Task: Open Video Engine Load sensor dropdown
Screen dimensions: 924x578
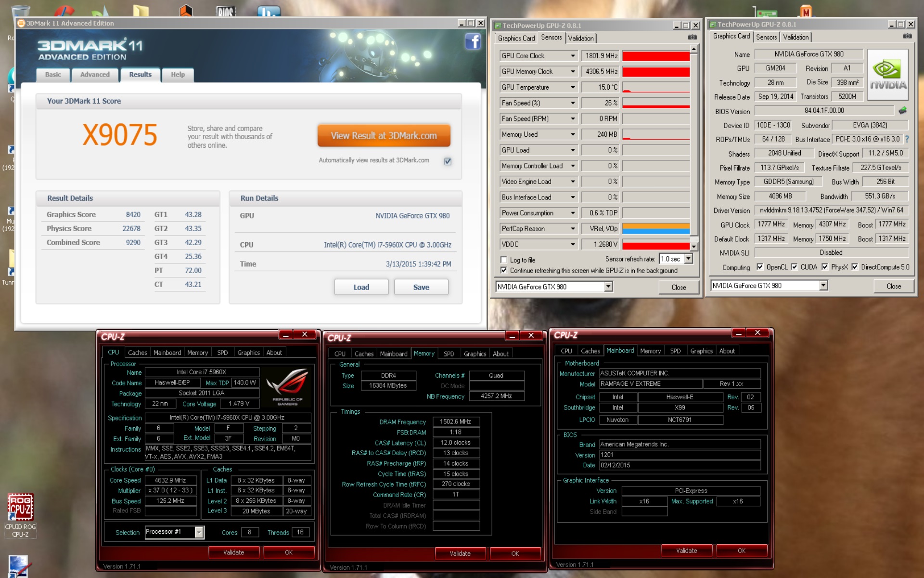Action: click(573, 182)
